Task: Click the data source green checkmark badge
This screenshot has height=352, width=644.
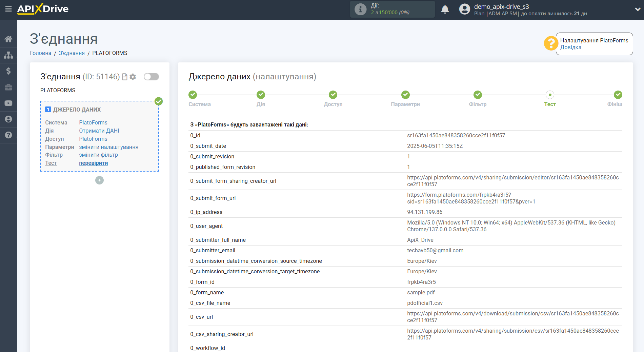Action: pos(159,101)
